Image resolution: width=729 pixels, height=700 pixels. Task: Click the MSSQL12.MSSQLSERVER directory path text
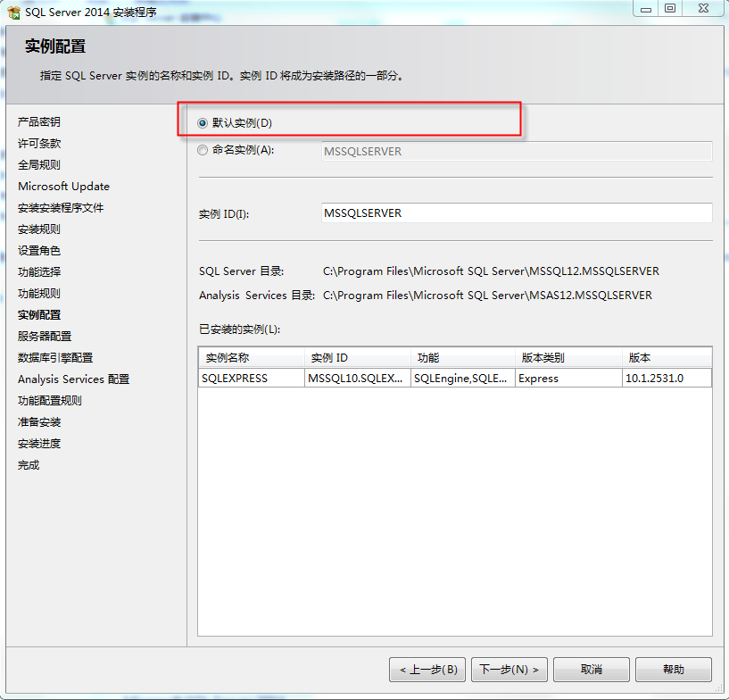(x=491, y=271)
